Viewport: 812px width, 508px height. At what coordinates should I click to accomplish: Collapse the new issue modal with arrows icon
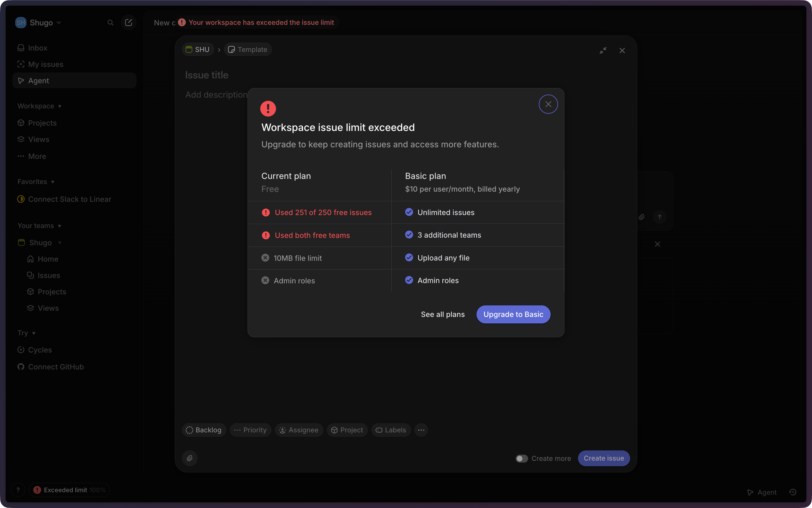603,51
